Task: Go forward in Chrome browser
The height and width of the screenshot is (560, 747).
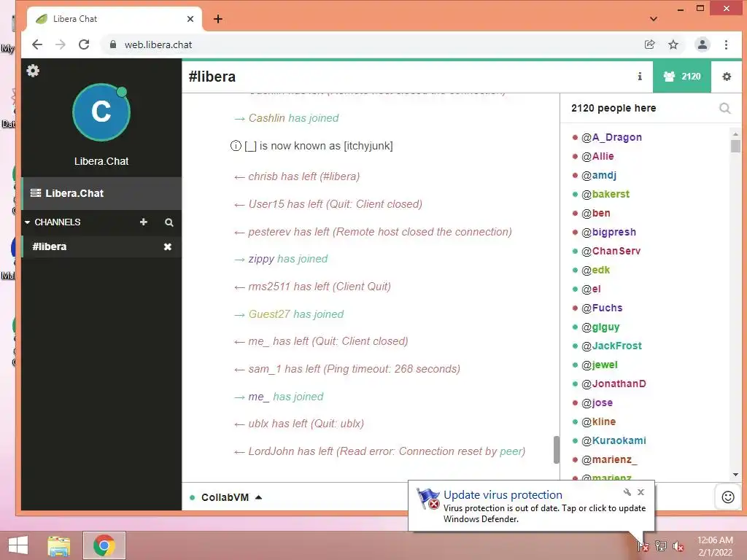Action: tap(61, 44)
